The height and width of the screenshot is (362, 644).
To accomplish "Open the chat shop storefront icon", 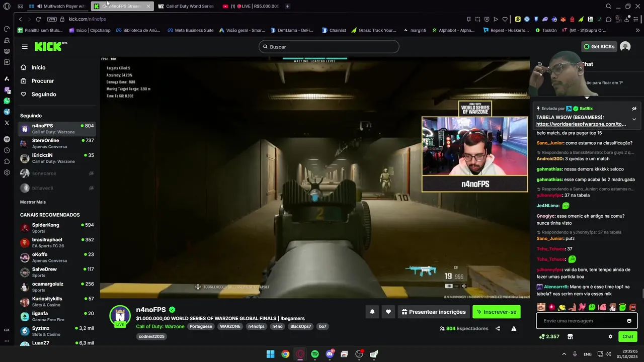I will [570, 336].
